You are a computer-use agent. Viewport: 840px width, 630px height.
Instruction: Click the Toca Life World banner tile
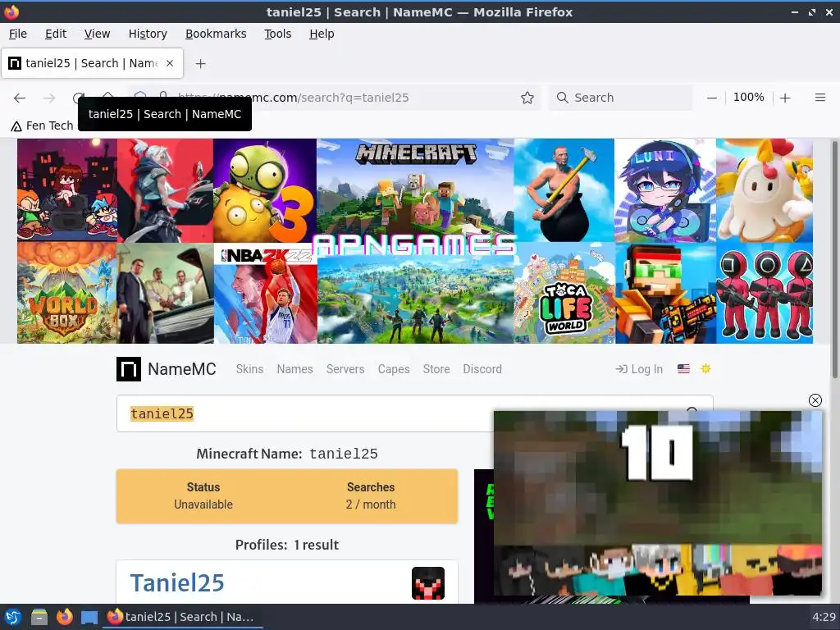pos(564,293)
